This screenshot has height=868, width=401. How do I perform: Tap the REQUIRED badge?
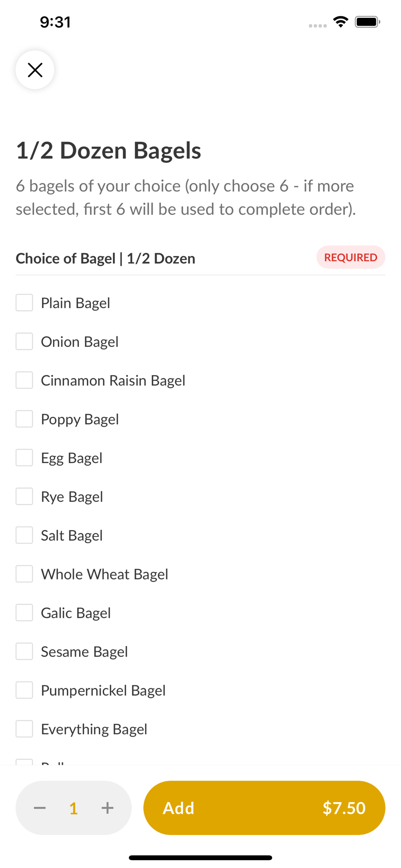[351, 257]
